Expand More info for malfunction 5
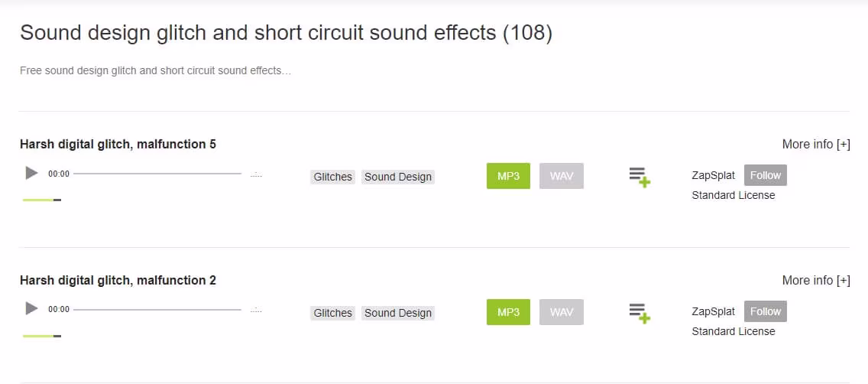Image resolution: width=868 pixels, height=384 pixels. (x=815, y=144)
